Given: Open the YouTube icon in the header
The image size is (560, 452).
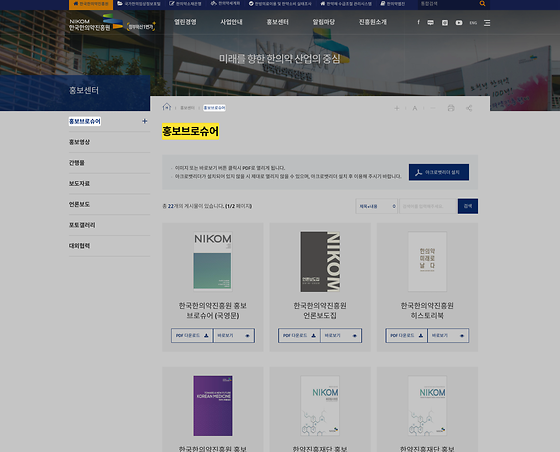Looking at the screenshot, I should [x=459, y=23].
